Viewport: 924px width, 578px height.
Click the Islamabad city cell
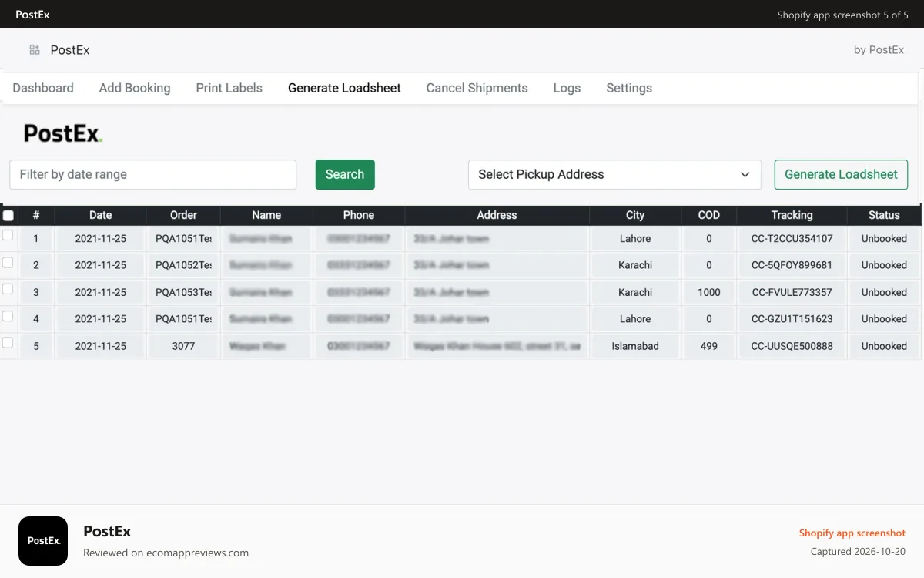point(635,346)
